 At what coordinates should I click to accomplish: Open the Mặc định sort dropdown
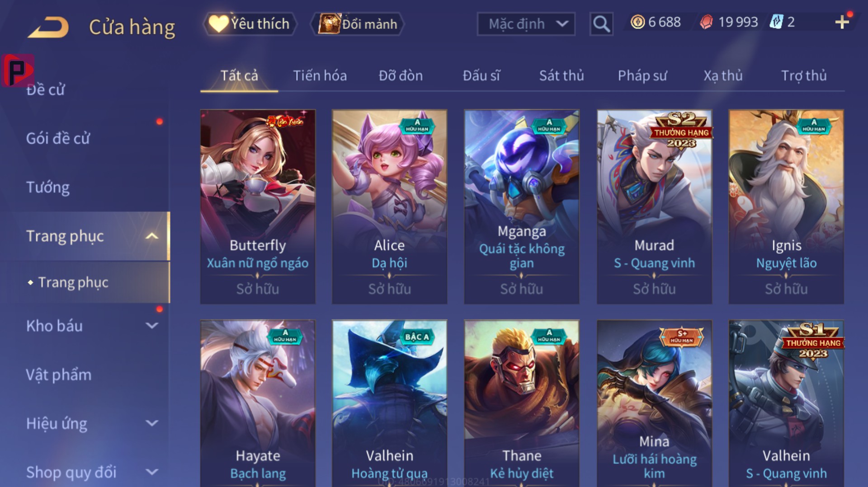pyautogui.click(x=526, y=24)
